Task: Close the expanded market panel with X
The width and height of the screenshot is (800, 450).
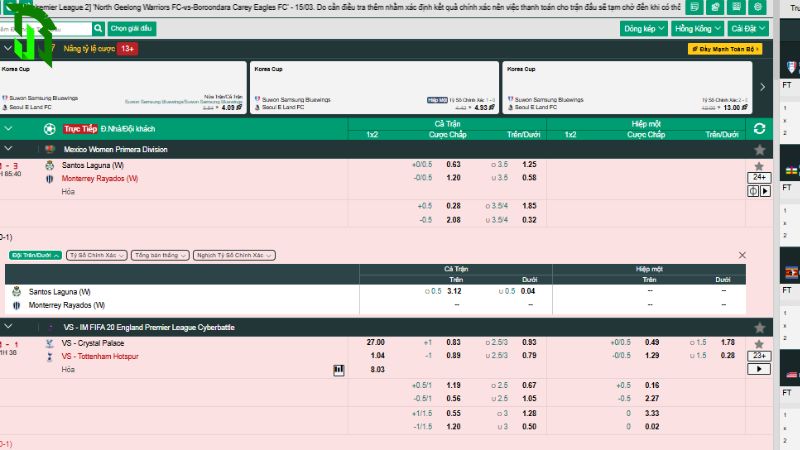Action: pos(741,256)
